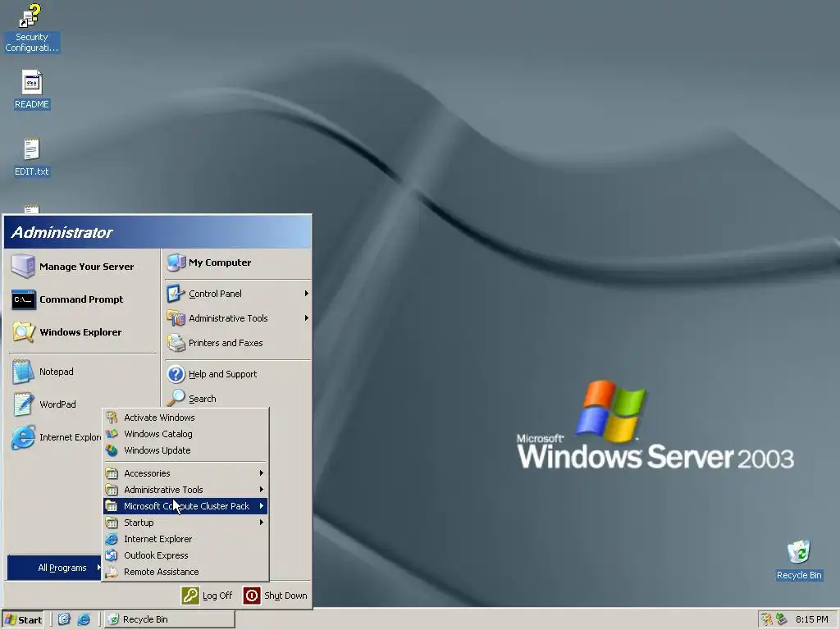Image resolution: width=840 pixels, height=630 pixels.
Task: Click the Start button
Action: coord(22,620)
